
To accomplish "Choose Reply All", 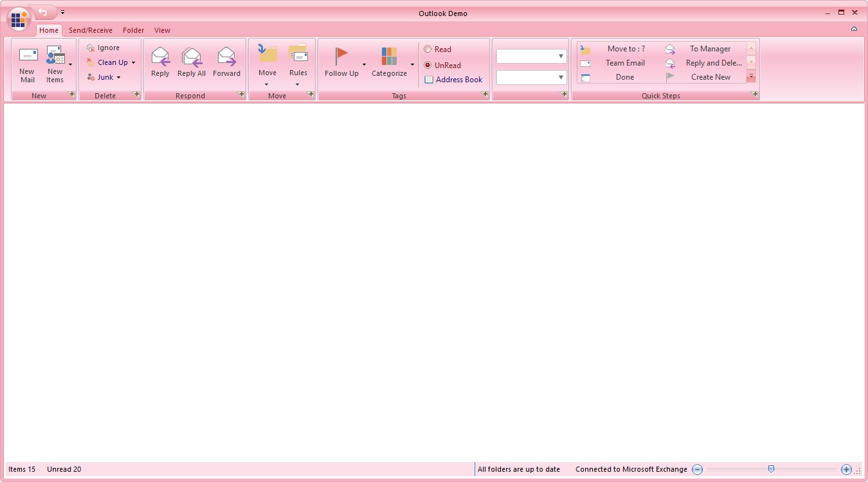I will 192,62.
